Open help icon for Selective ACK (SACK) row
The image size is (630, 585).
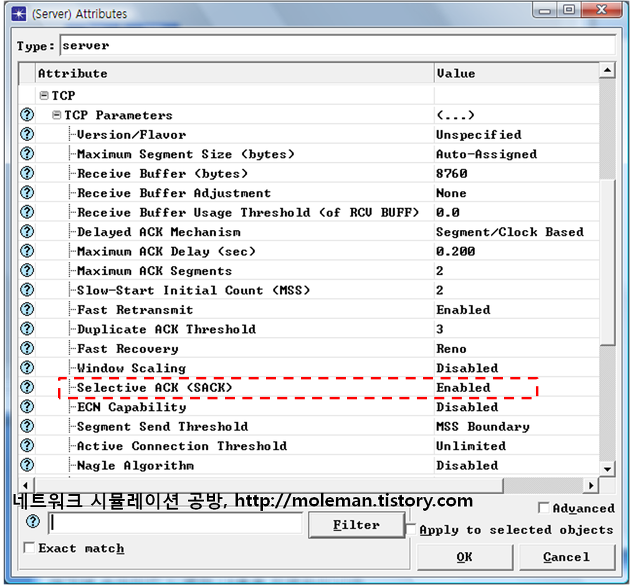(x=27, y=387)
